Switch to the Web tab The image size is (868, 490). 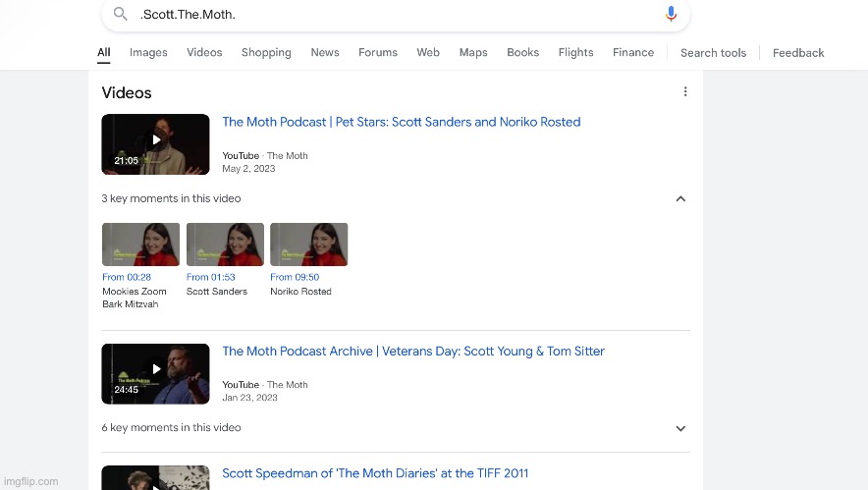[428, 53]
